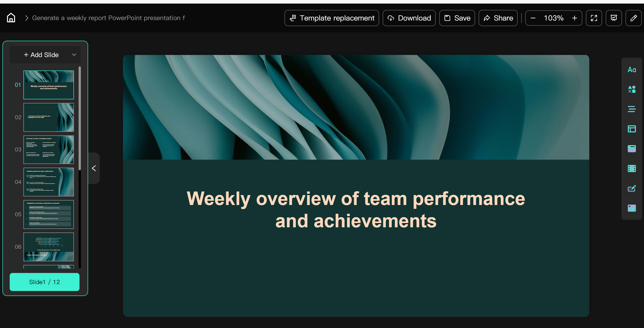Open the film strip animation icon

[x=632, y=169]
